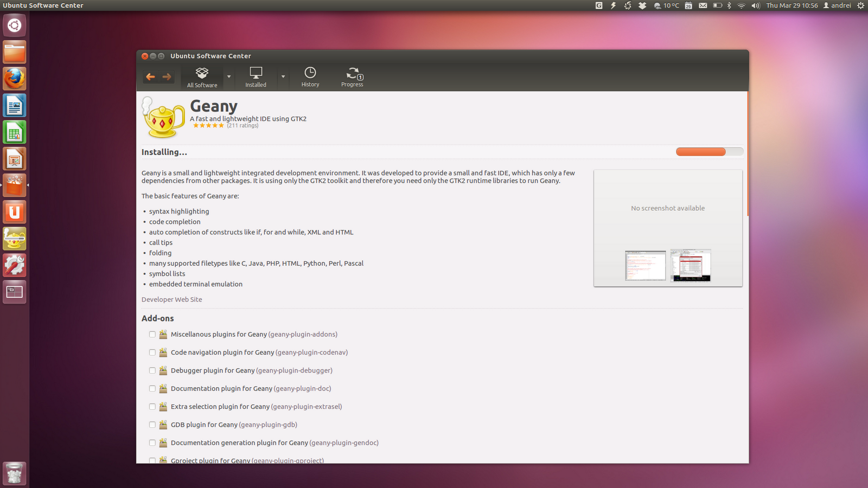This screenshot has width=868, height=488.
Task: Click the Geany teapot lamp icon
Action: 163,117
